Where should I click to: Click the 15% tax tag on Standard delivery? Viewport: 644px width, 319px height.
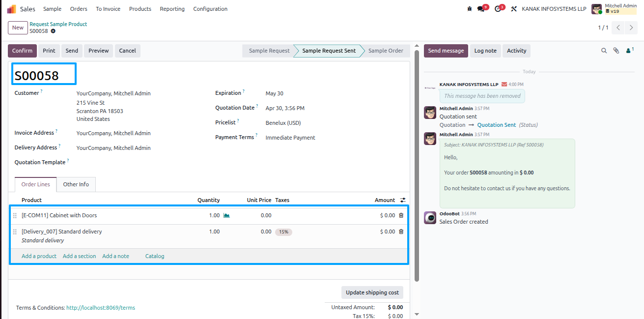283,232
